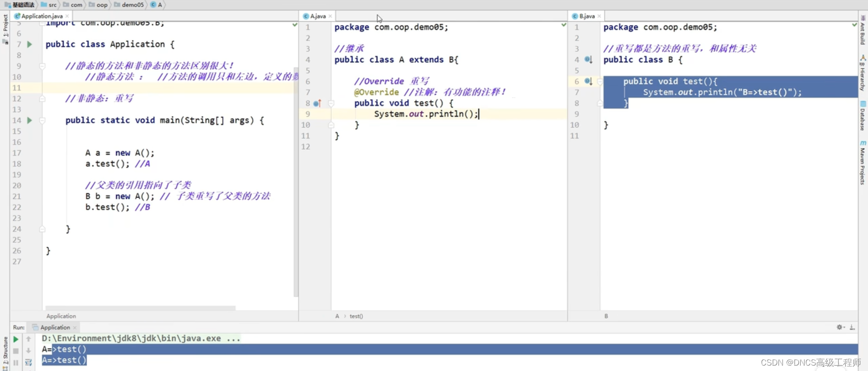Rerun Application with green play button in Run panel
The height and width of the screenshot is (371, 868).
click(x=16, y=339)
